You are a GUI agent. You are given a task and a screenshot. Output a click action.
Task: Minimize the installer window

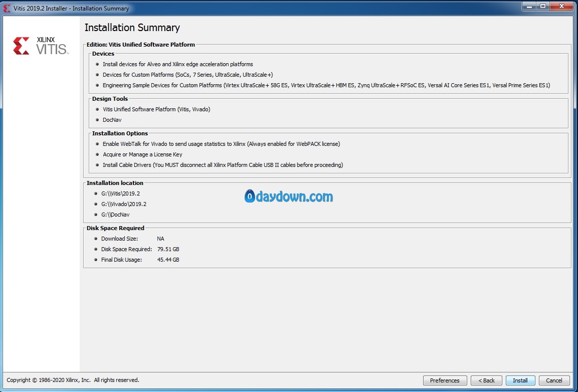[x=529, y=6]
